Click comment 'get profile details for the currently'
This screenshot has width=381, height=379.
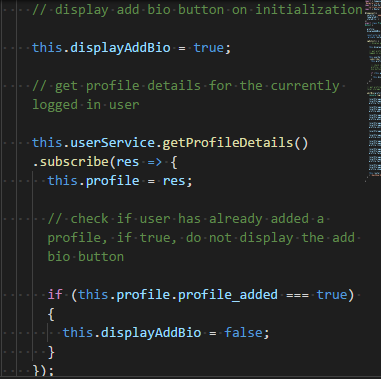click(186, 86)
